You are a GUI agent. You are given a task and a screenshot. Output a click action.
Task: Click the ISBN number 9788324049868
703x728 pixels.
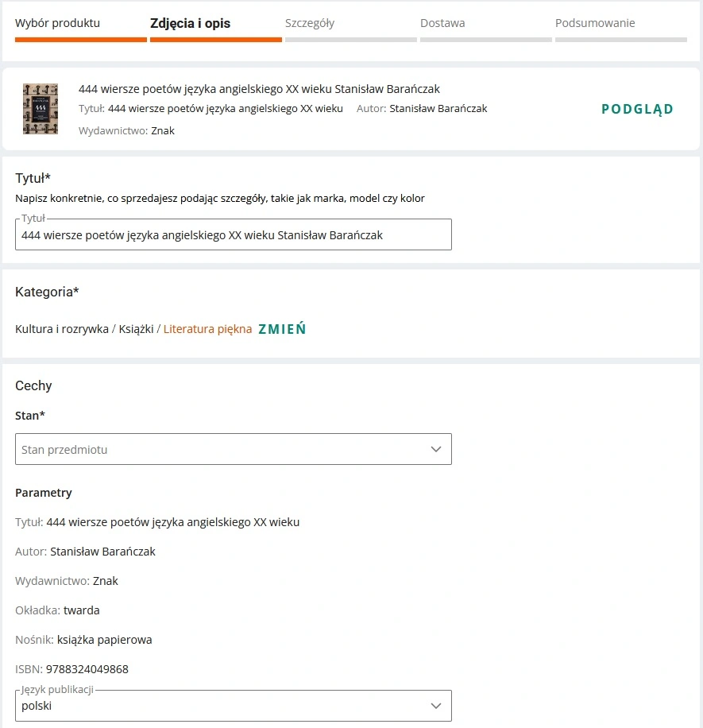coord(87,669)
